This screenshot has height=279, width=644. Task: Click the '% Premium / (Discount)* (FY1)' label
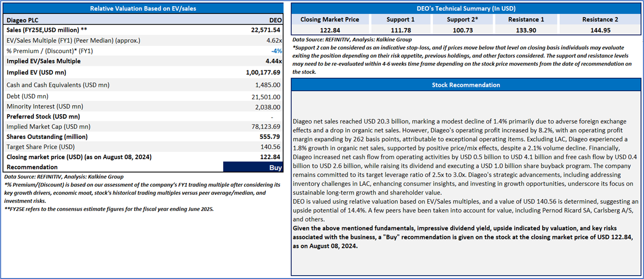[x=50, y=51]
